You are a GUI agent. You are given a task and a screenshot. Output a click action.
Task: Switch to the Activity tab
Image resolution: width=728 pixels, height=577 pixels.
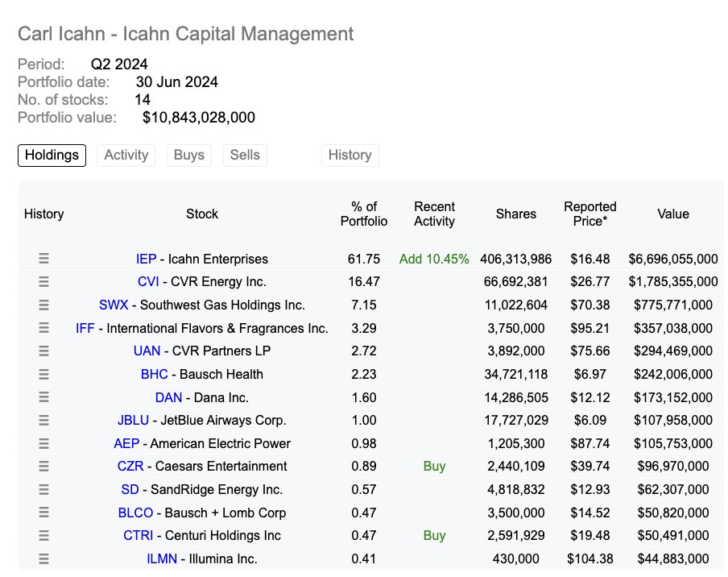click(x=126, y=156)
